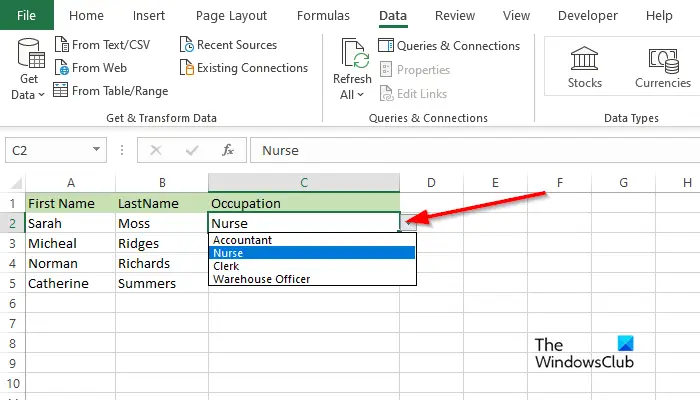Viewport: 700px width, 400px height.
Task: Choose From Web data source
Action: pos(91,68)
